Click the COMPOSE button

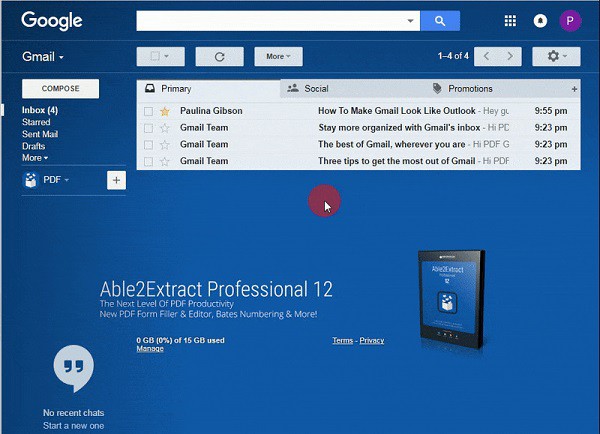pyautogui.click(x=60, y=89)
